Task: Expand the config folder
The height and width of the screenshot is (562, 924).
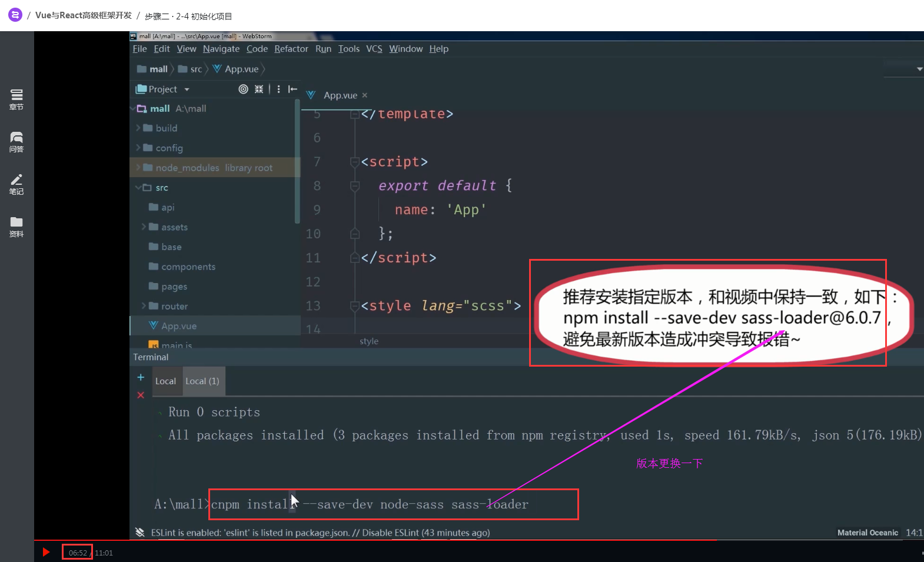Action: pyautogui.click(x=138, y=148)
